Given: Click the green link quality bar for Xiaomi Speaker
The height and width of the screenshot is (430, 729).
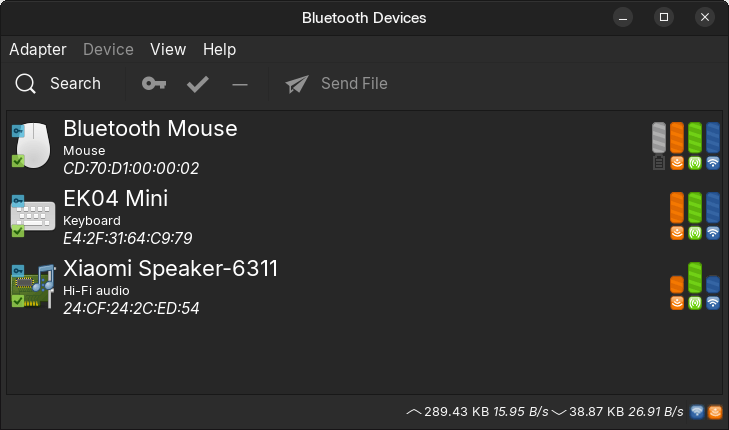Looking at the screenshot, I should [695, 277].
